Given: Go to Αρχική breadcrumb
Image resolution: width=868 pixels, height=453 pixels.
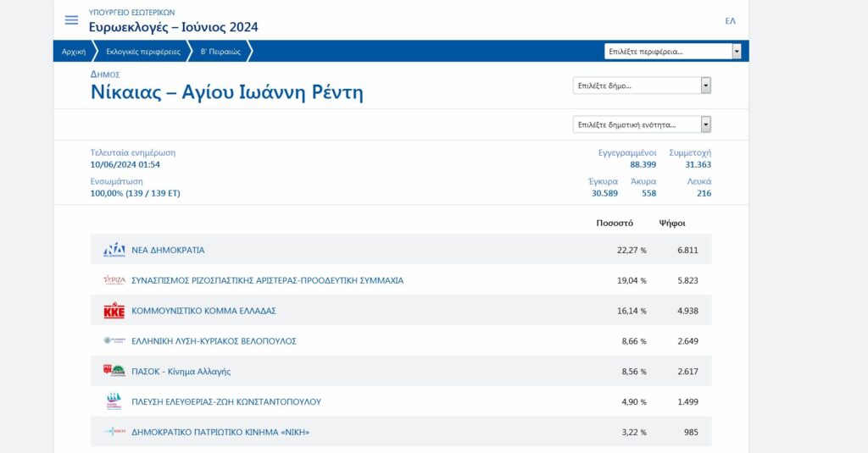Looking at the screenshot, I should (x=74, y=52).
